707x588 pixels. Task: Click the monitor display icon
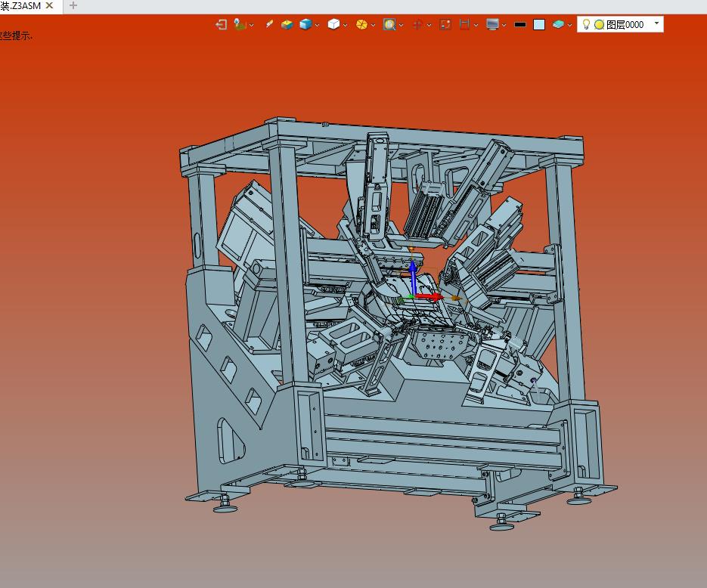[492, 24]
